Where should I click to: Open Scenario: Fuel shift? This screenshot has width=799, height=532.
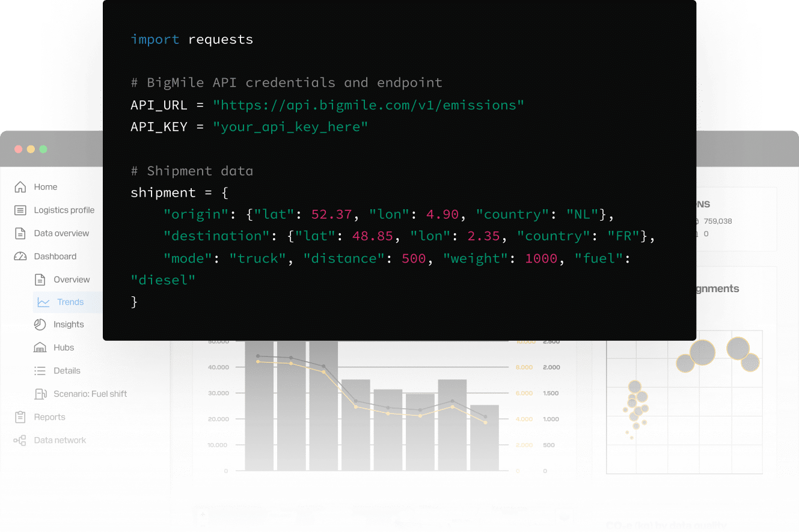point(90,394)
